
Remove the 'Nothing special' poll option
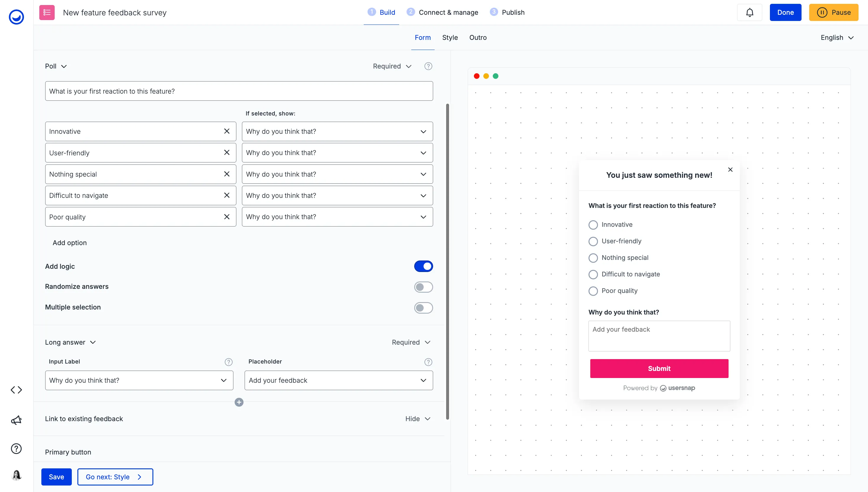(x=227, y=174)
